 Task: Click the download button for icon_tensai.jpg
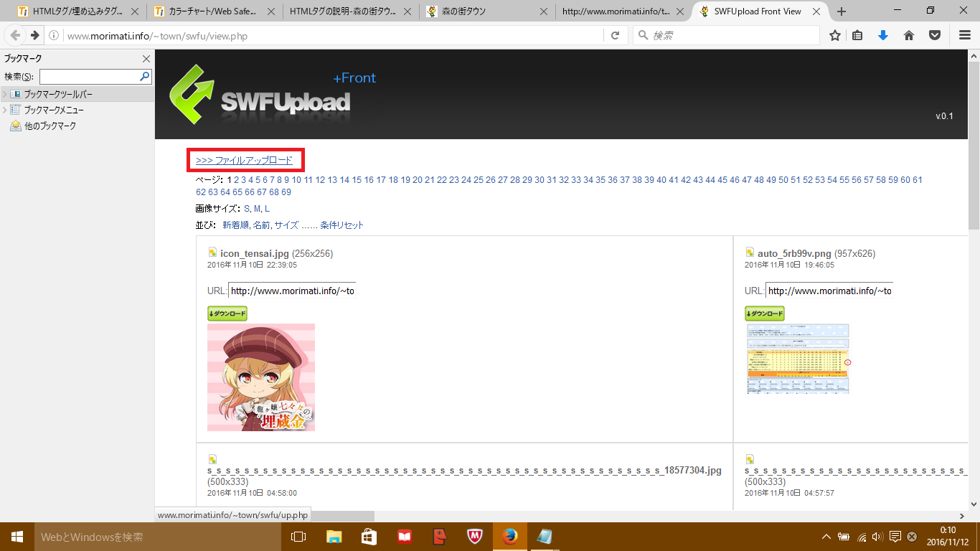point(227,314)
